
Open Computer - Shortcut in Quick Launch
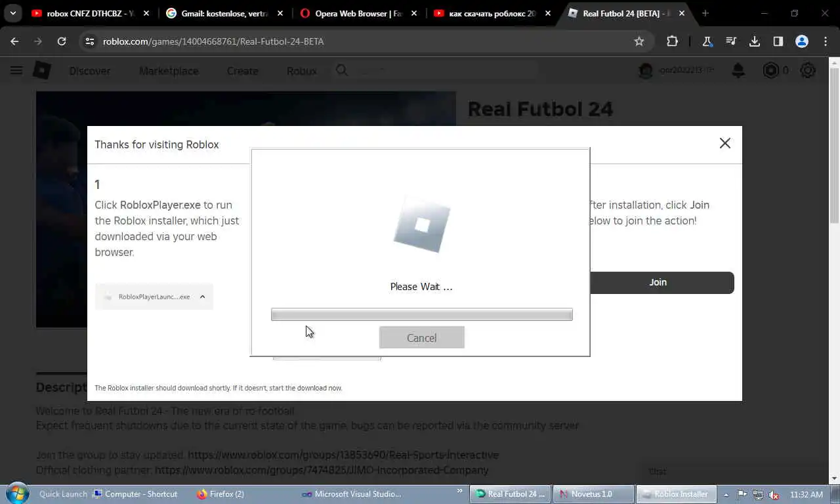[135, 494]
